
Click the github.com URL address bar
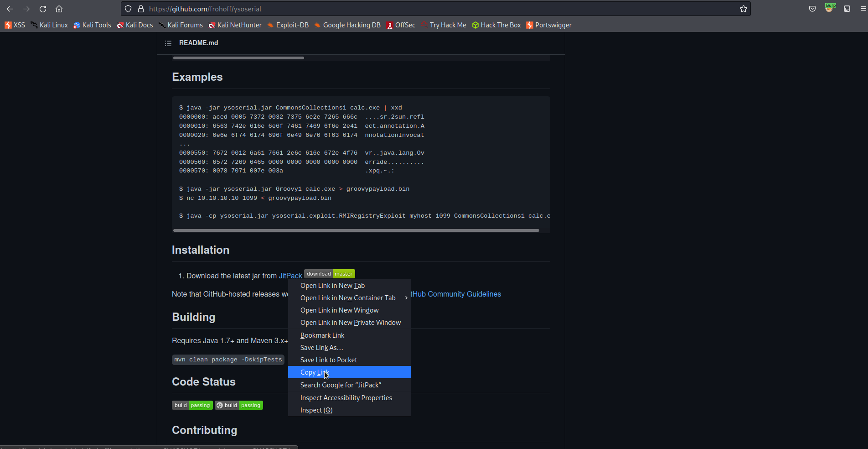[x=435, y=9]
